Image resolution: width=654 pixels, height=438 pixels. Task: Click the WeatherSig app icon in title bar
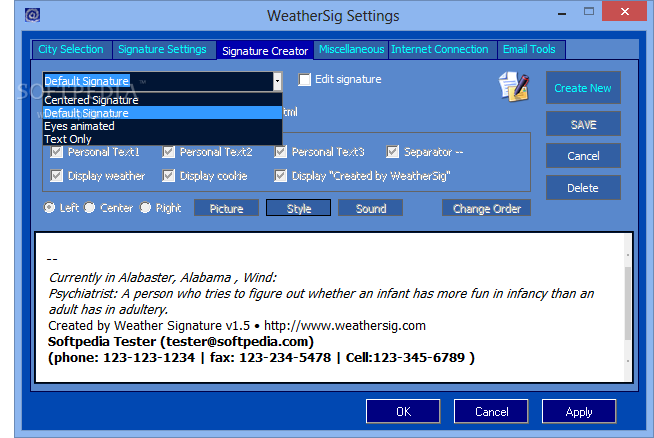point(32,15)
